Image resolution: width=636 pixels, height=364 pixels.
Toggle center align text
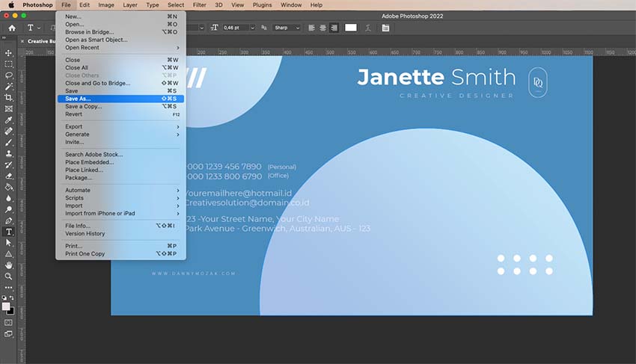point(323,28)
